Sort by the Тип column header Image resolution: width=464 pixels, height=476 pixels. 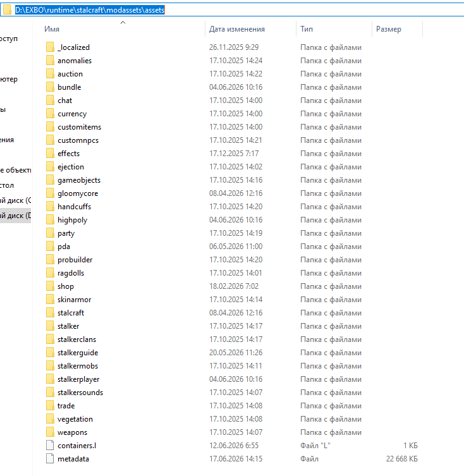(307, 29)
